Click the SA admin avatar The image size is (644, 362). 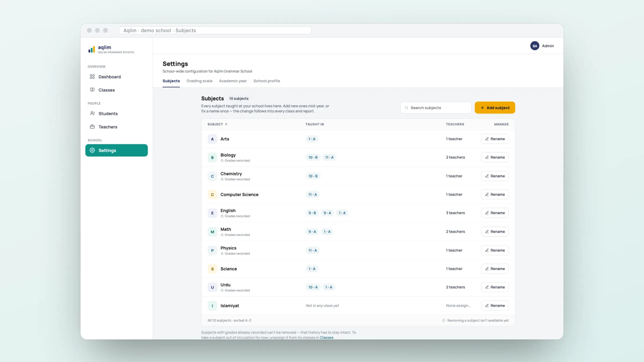tap(535, 46)
